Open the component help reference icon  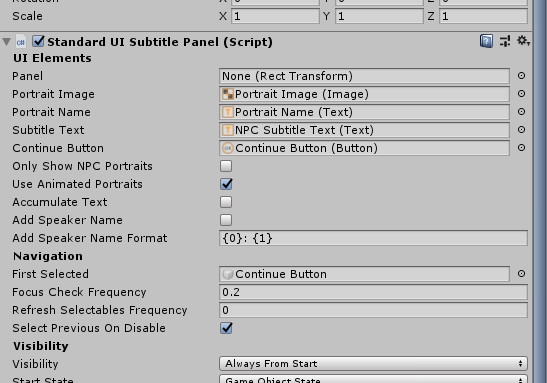click(x=486, y=41)
